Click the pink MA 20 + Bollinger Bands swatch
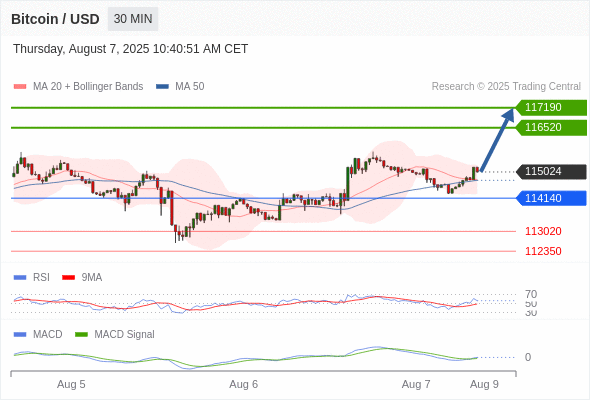590x400 pixels. pyautogui.click(x=20, y=87)
